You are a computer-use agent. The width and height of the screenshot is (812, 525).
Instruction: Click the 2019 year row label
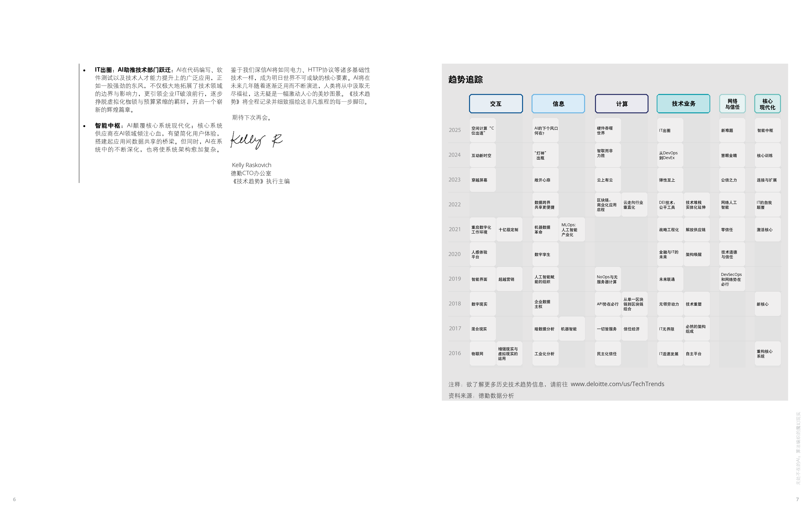coord(454,279)
